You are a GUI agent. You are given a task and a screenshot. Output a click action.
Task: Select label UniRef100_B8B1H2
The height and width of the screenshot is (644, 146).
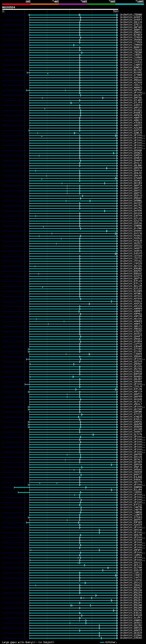pos(131,273)
